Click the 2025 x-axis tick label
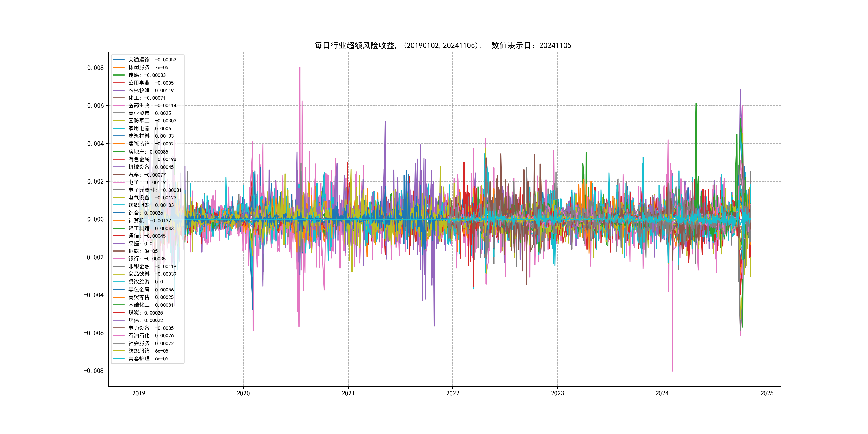This screenshot has height=434, width=868. [x=767, y=393]
